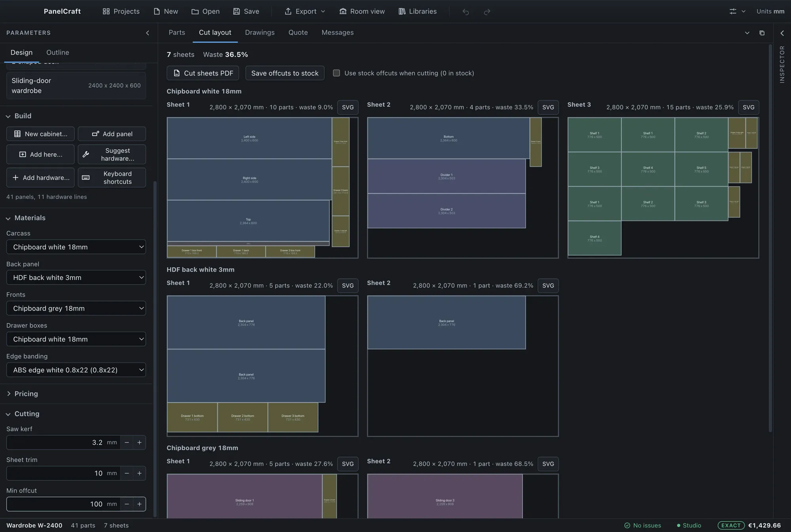Click the Min offcut input field

63,504
